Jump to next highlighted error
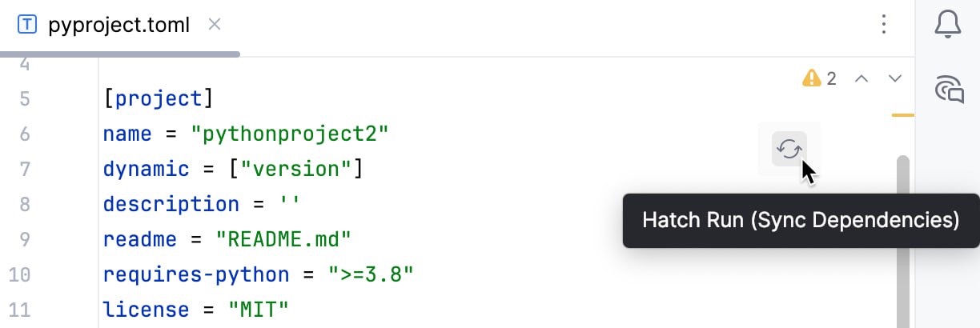The width and height of the screenshot is (980, 328). point(896,78)
